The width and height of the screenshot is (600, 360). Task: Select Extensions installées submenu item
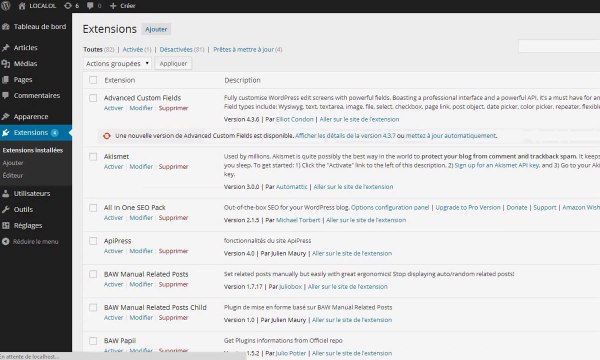[x=33, y=150]
